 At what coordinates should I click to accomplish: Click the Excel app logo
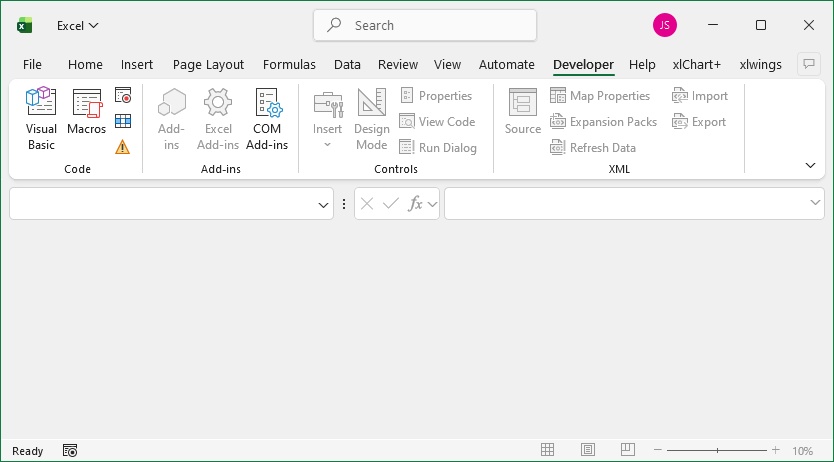pos(24,26)
